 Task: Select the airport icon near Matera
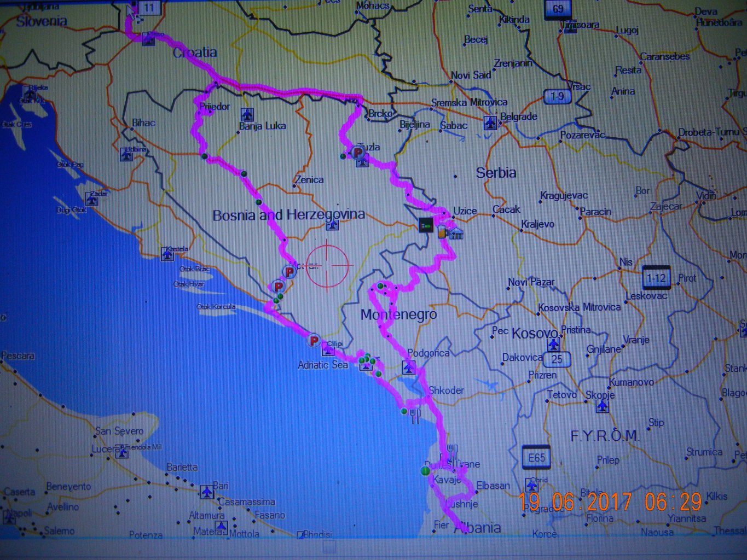pyautogui.click(x=221, y=527)
